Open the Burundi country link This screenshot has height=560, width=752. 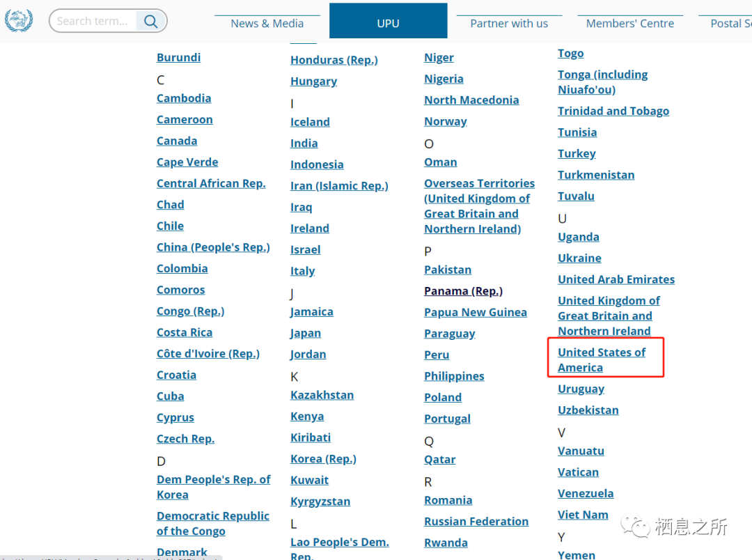pyautogui.click(x=178, y=58)
